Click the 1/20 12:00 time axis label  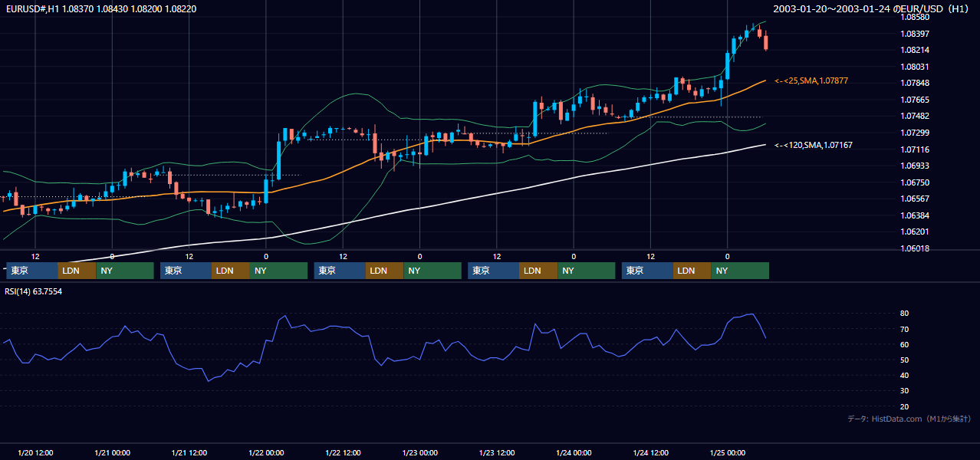click(x=35, y=452)
